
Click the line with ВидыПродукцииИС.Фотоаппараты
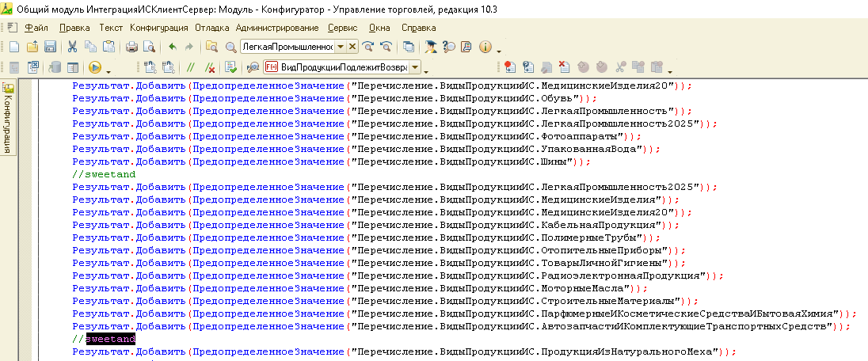click(x=356, y=136)
